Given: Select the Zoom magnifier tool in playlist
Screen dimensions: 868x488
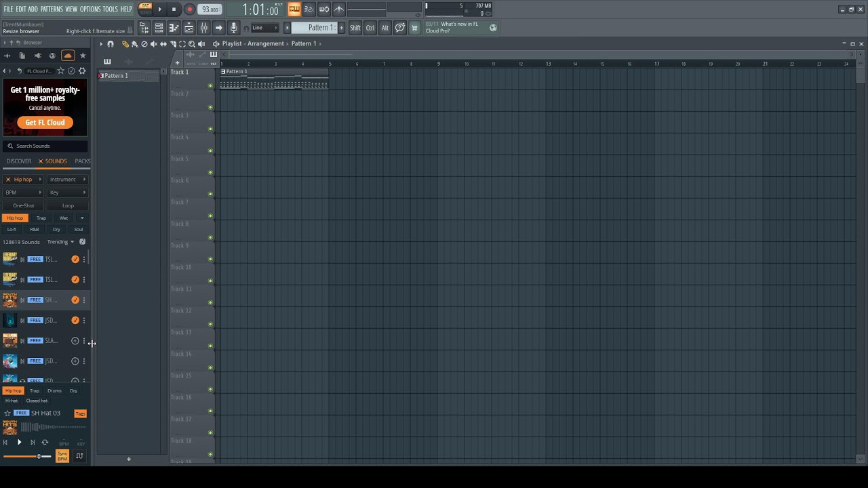Looking at the screenshot, I should [x=192, y=43].
